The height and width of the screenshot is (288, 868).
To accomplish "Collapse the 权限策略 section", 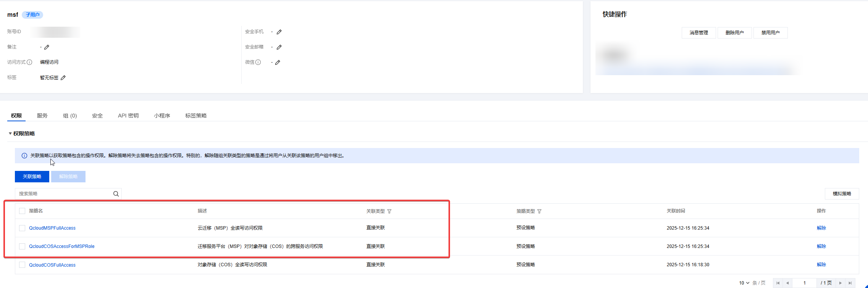I will click(x=10, y=134).
